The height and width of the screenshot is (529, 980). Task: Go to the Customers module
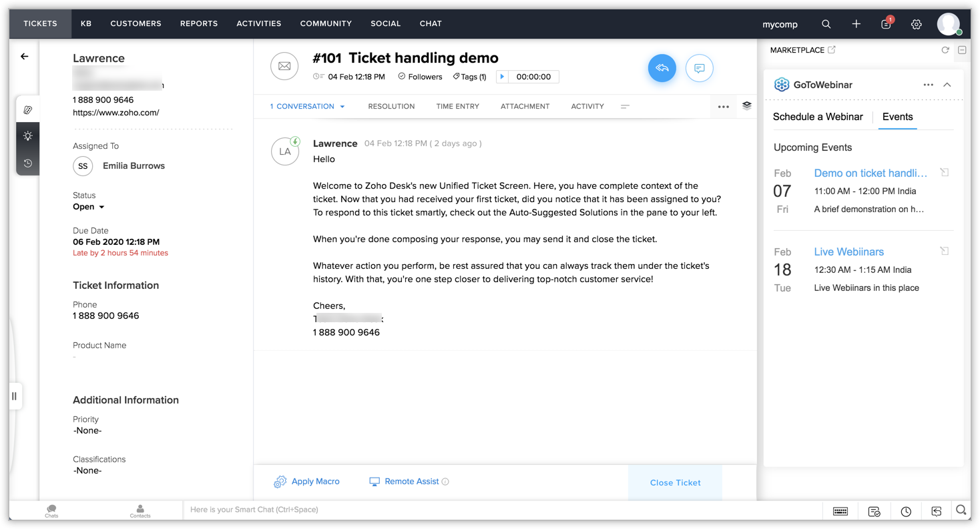pos(136,24)
